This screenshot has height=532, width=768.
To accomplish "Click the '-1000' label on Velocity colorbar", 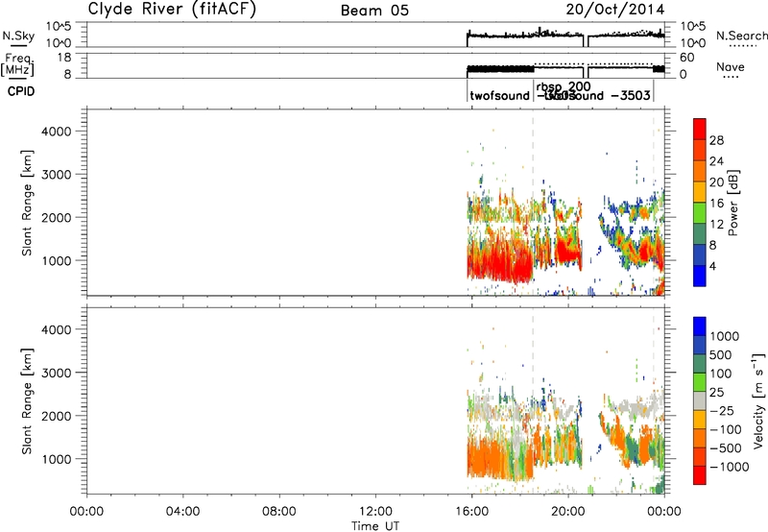I will tap(729, 467).
